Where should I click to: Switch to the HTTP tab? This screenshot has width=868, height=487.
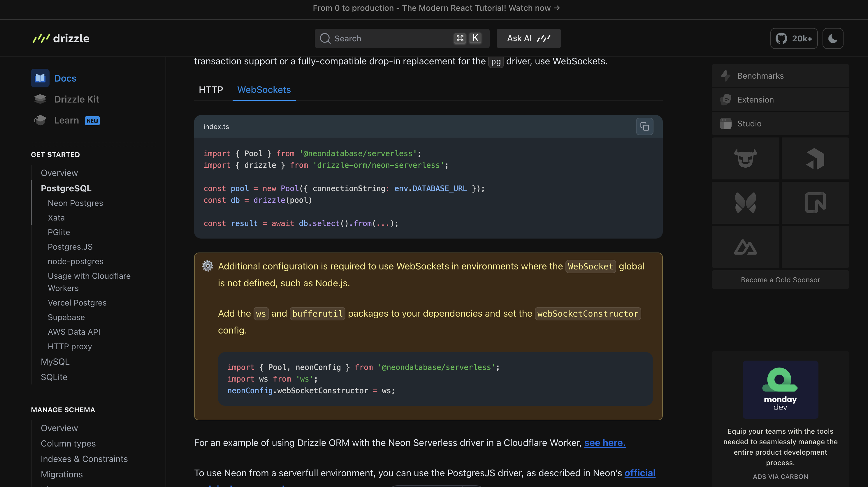pyautogui.click(x=211, y=90)
